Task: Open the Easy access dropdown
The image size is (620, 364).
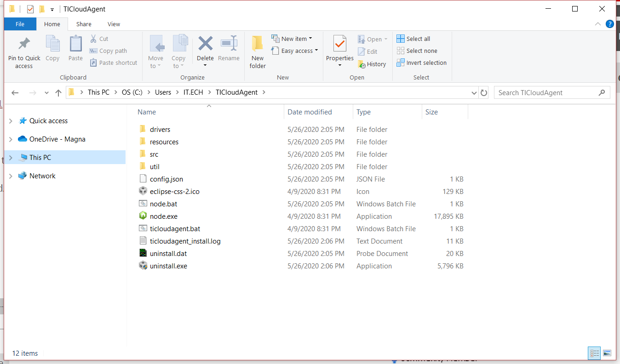Action: [x=295, y=51]
